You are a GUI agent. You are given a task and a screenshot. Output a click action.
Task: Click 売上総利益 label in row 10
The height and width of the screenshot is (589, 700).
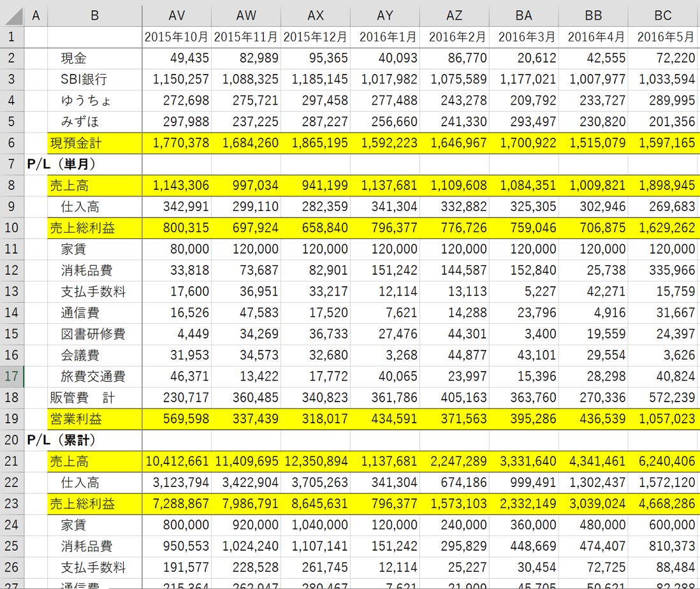pos(94,228)
